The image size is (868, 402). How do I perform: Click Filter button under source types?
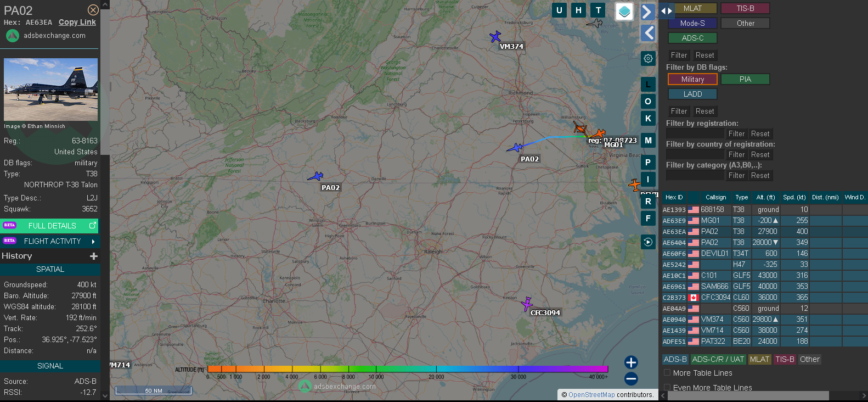[x=679, y=55]
